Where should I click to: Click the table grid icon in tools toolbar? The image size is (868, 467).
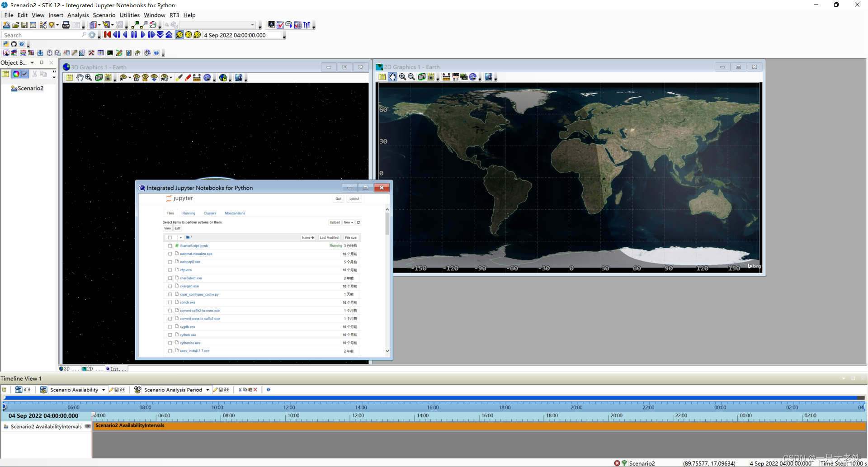coord(101,53)
